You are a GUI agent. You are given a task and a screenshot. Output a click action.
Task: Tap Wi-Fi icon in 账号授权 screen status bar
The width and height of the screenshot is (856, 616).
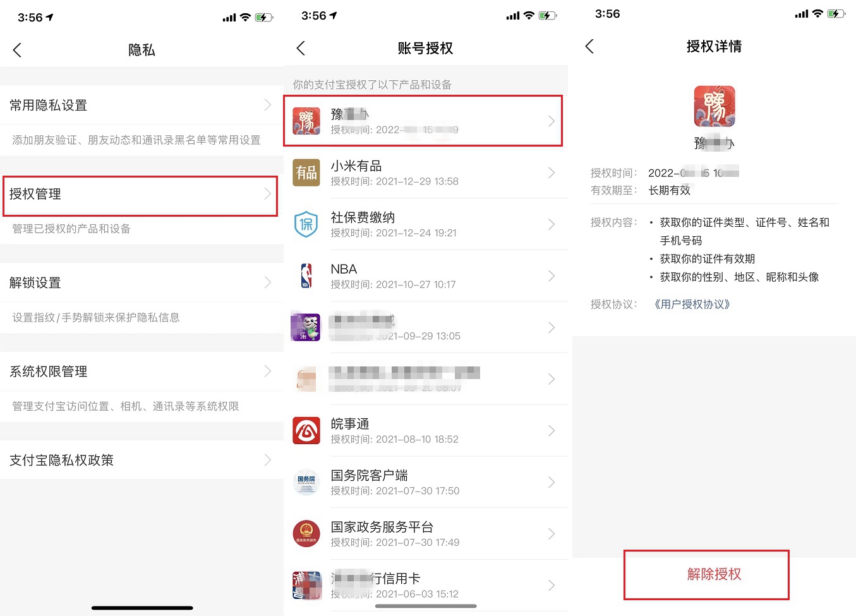(529, 16)
